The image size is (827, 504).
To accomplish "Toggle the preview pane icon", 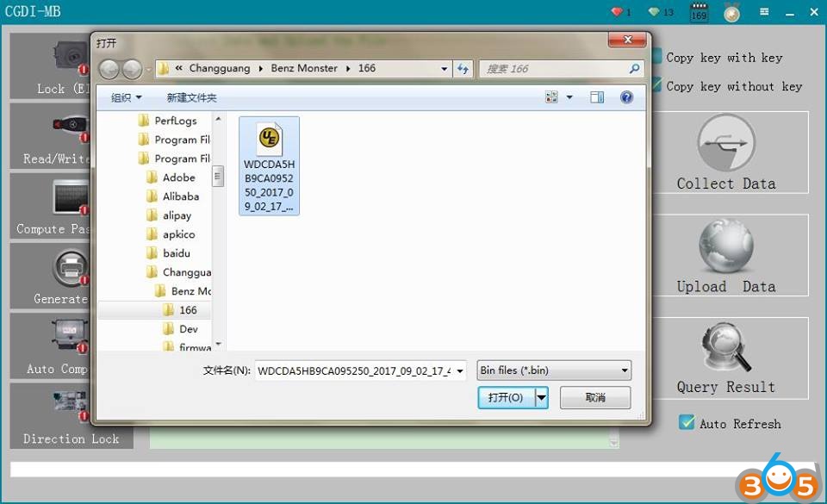I will (x=597, y=97).
